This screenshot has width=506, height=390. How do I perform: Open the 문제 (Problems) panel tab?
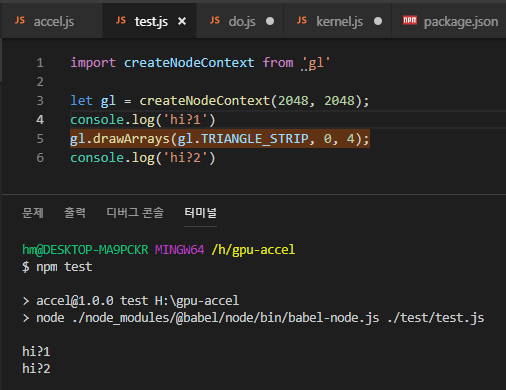(x=33, y=213)
